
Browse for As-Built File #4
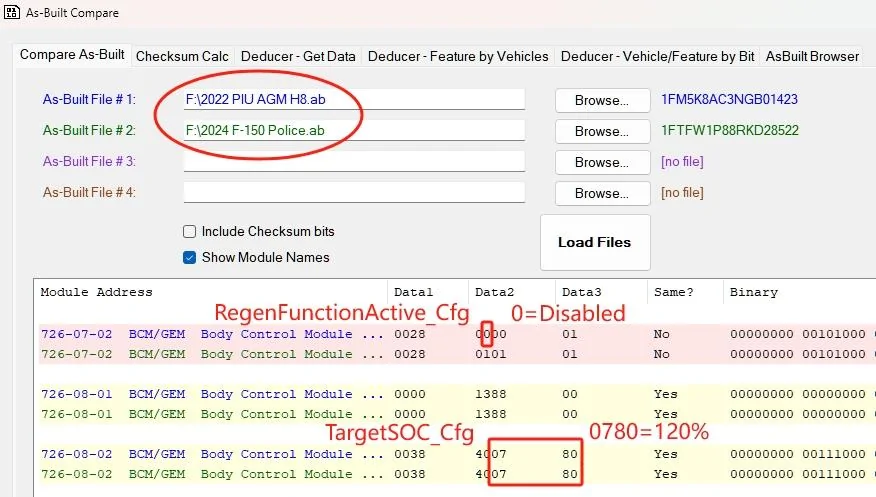pyautogui.click(x=602, y=193)
